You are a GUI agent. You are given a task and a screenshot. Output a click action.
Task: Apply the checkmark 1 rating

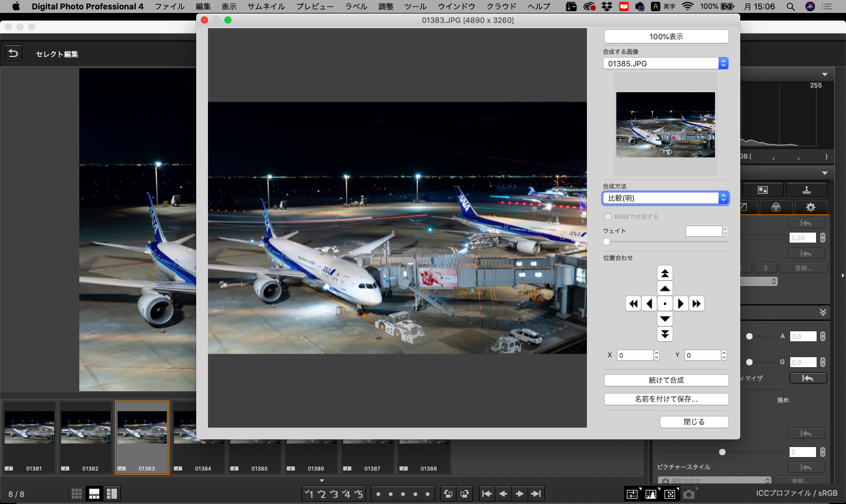click(x=309, y=494)
